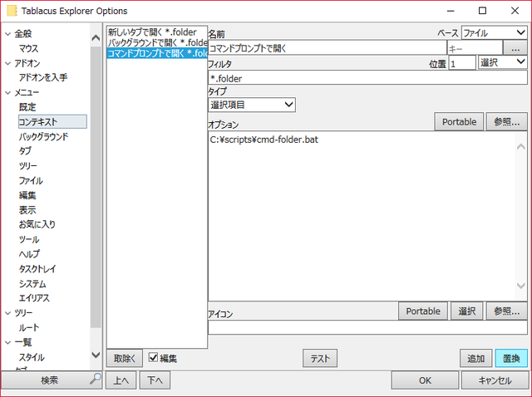
Task: Select コマンドプロンプトで開く list entry
Action: [157, 53]
